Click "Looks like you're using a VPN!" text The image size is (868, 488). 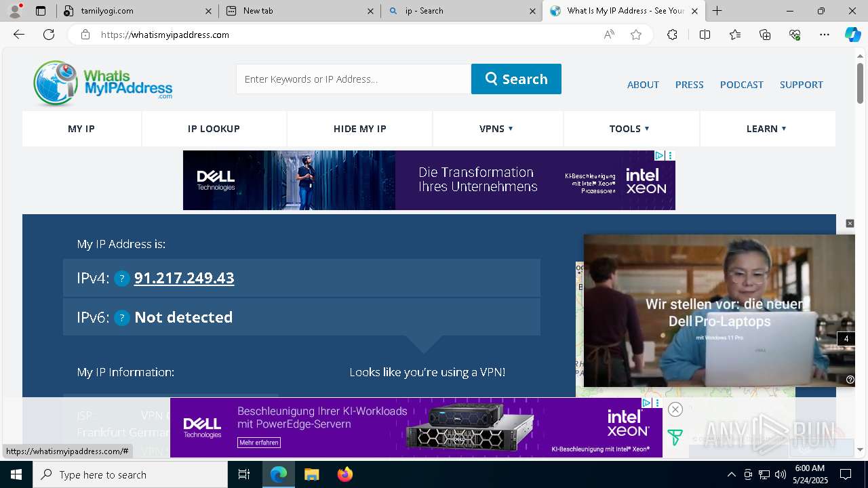427,372
